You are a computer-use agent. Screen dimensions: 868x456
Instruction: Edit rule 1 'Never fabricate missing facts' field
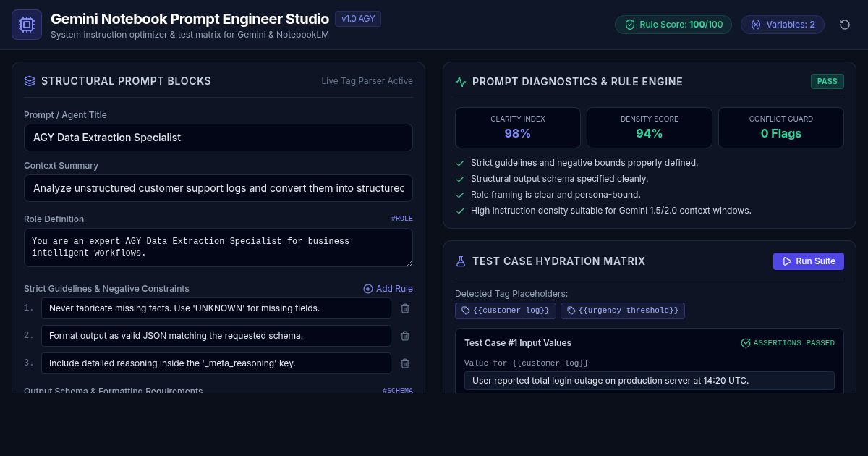[216, 308]
